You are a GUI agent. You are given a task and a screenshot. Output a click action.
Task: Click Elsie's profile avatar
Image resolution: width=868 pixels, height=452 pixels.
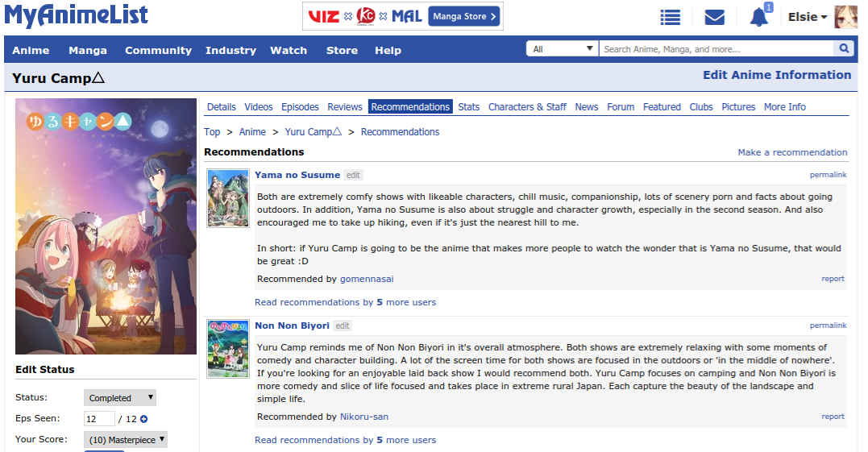845,17
